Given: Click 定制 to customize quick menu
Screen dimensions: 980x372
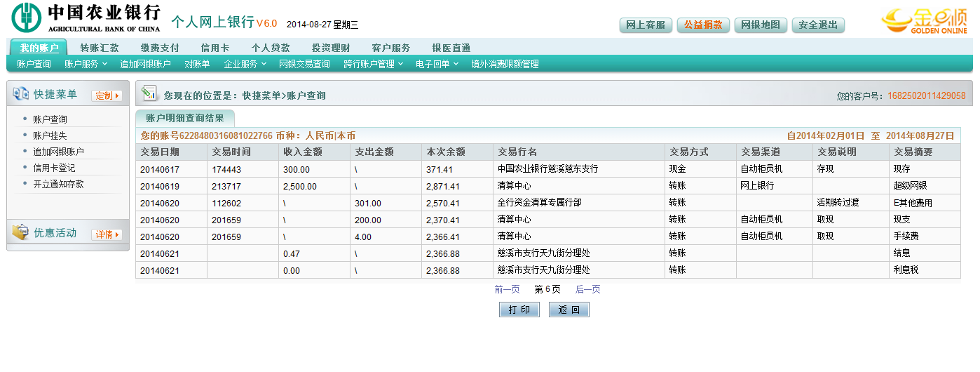Looking at the screenshot, I should (107, 95).
